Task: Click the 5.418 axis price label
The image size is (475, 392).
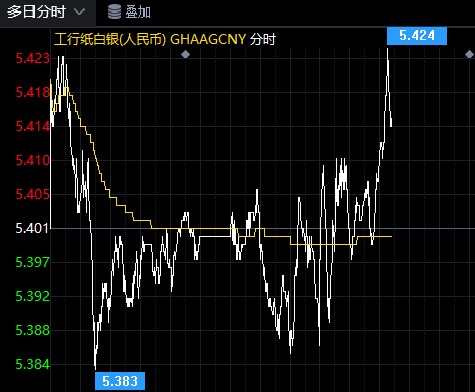Action: pyautogui.click(x=32, y=92)
